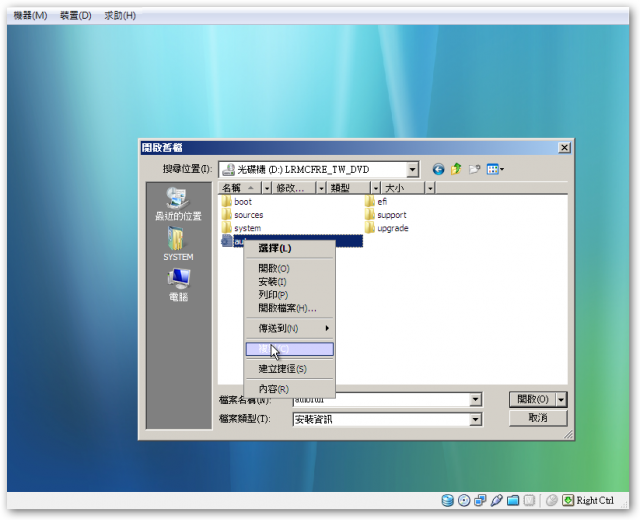
Task: Open the view menu icon
Action: [x=495, y=169]
